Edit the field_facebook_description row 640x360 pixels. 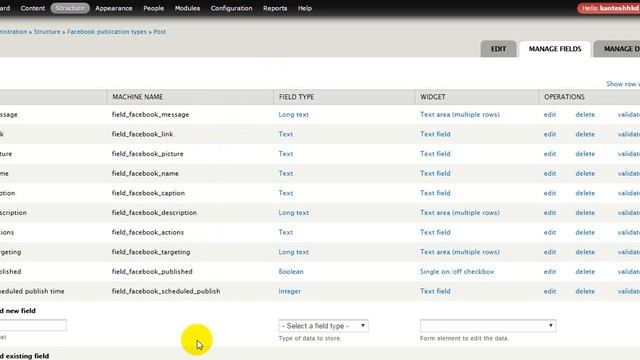550,213
